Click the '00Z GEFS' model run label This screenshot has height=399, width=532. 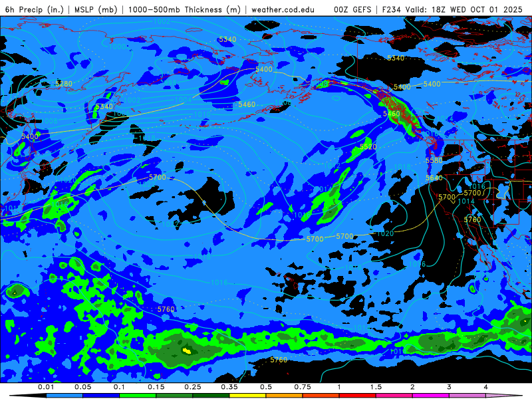click(352, 9)
